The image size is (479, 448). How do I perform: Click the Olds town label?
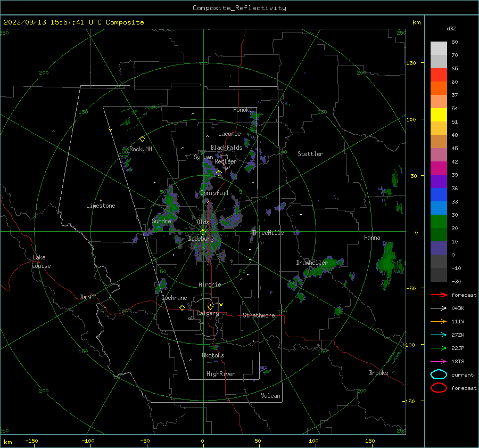tap(203, 222)
